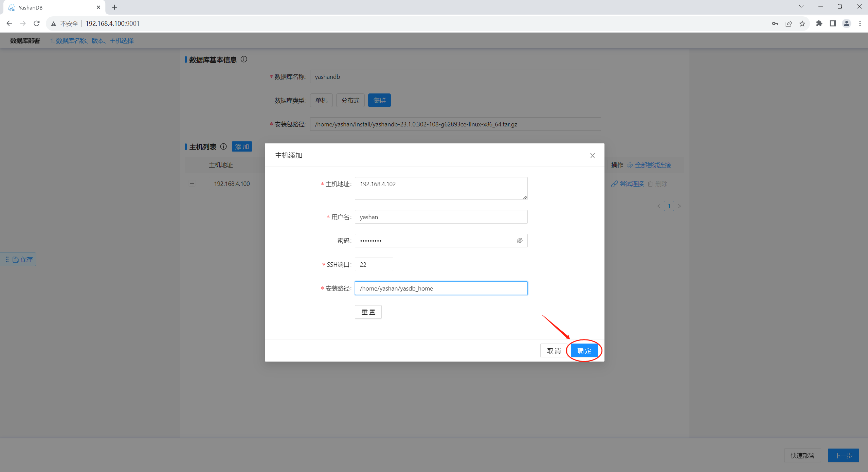Screen dimensions: 868x472
Task: Select 集群 database type
Action: [x=379, y=100]
